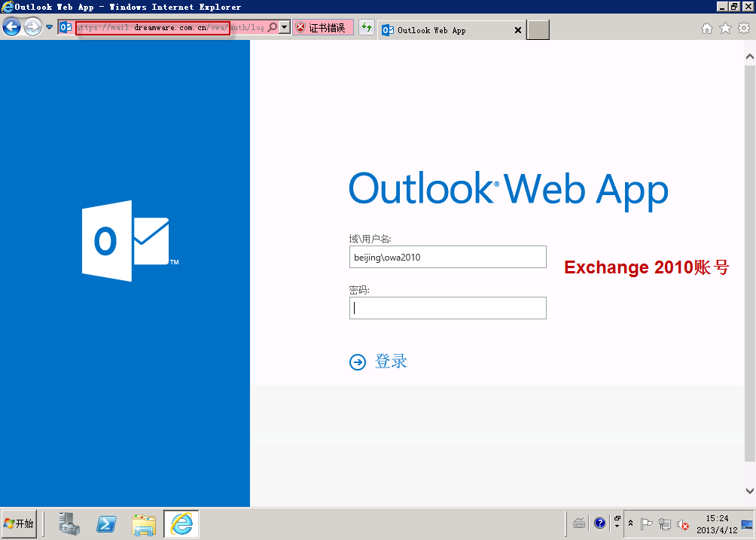Open Windows Explorer folder on taskbar

[144, 525]
